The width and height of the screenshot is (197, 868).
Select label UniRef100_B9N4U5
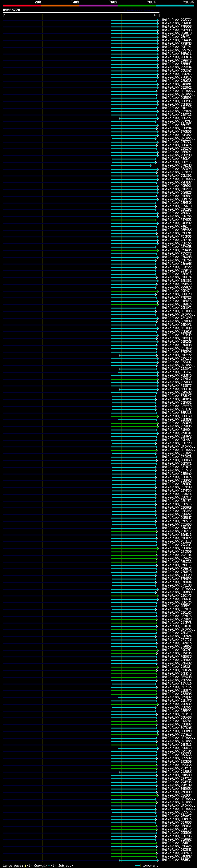pos(177,40)
